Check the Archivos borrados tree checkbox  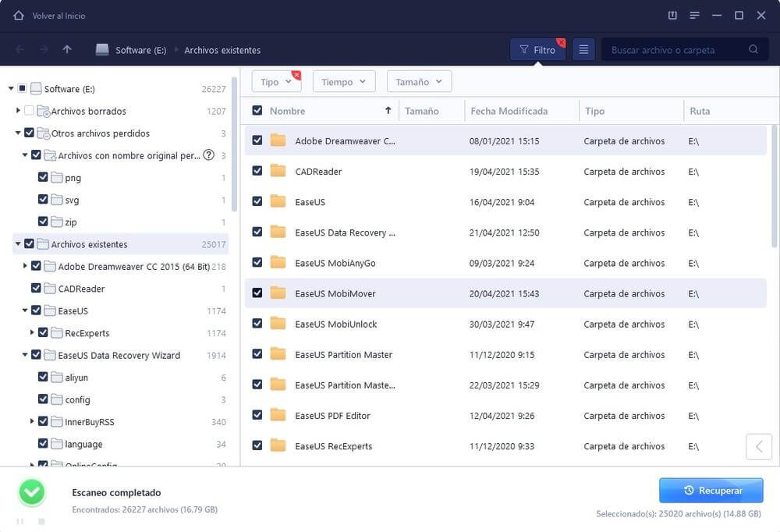[x=30, y=111]
